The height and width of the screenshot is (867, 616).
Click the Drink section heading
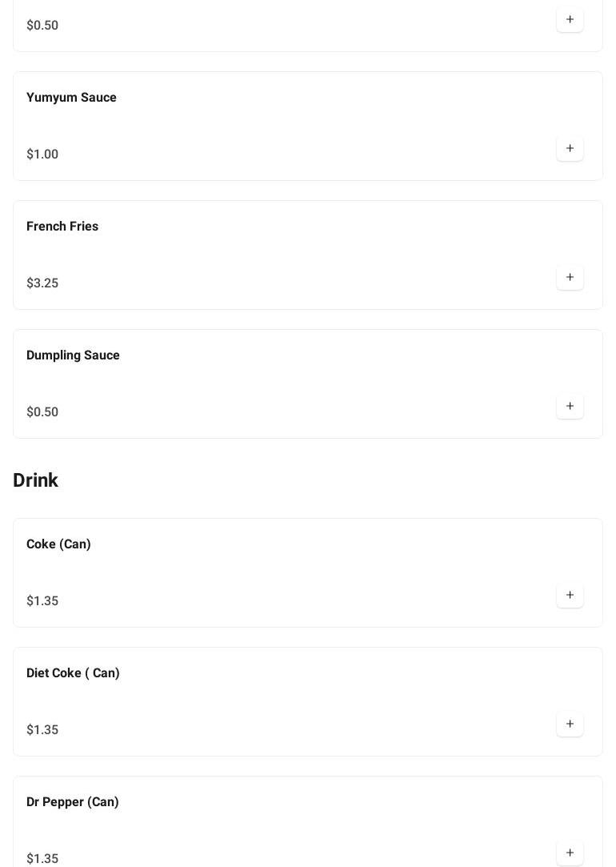(x=35, y=480)
